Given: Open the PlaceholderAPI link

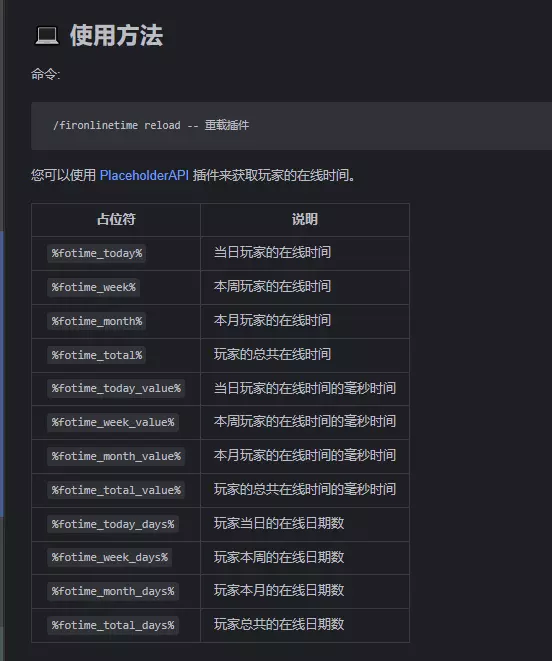Looking at the screenshot, I should pyautogui.click(x=144, y=175).
